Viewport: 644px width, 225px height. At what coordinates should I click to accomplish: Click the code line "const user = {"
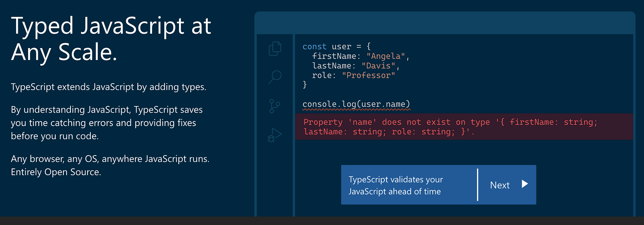pyautogui.click(x=337, y=46)
